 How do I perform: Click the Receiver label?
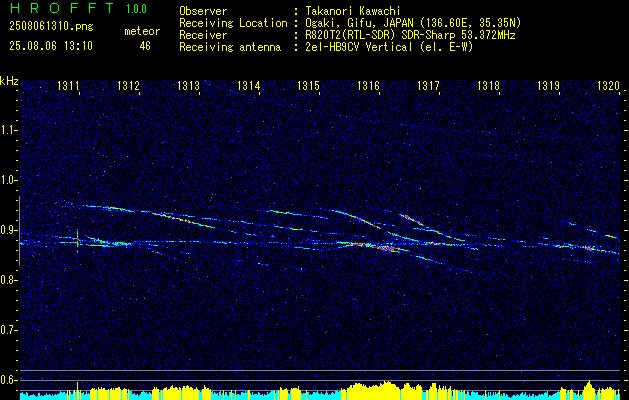tap(203, 35)
